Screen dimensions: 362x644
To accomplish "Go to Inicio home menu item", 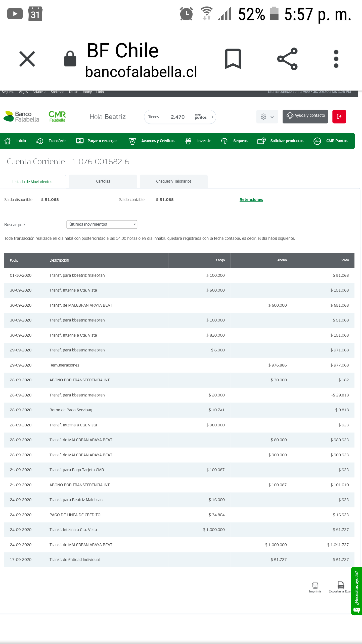I will click(x=15, y=141).
